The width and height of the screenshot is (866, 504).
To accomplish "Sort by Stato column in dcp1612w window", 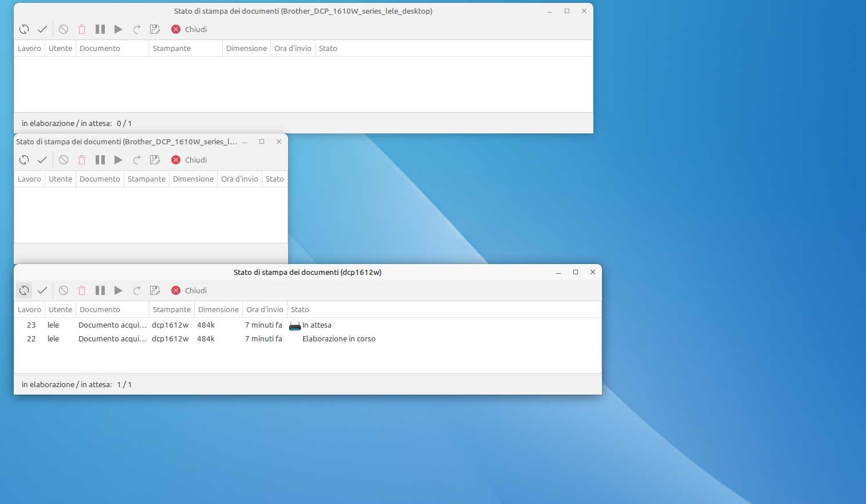I will [444, 309].
